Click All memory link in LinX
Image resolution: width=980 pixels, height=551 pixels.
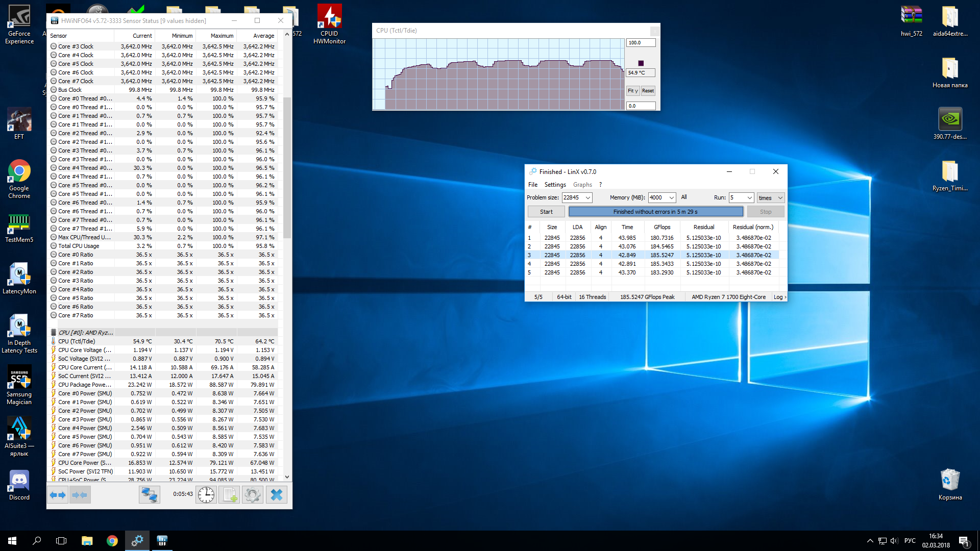[684, 197]
